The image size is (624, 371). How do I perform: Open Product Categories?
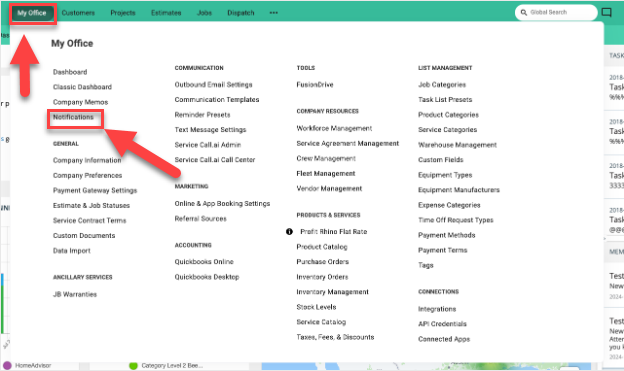pos(448,115)
